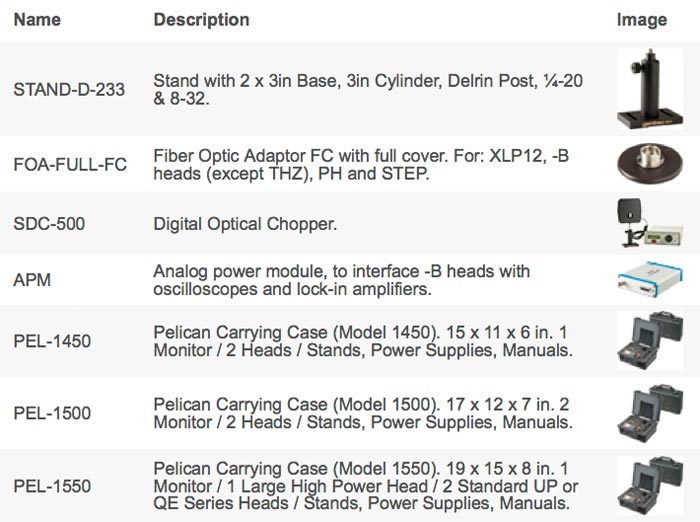
Task: Select the PEL-1450 product name
Action: coord(52,341)
